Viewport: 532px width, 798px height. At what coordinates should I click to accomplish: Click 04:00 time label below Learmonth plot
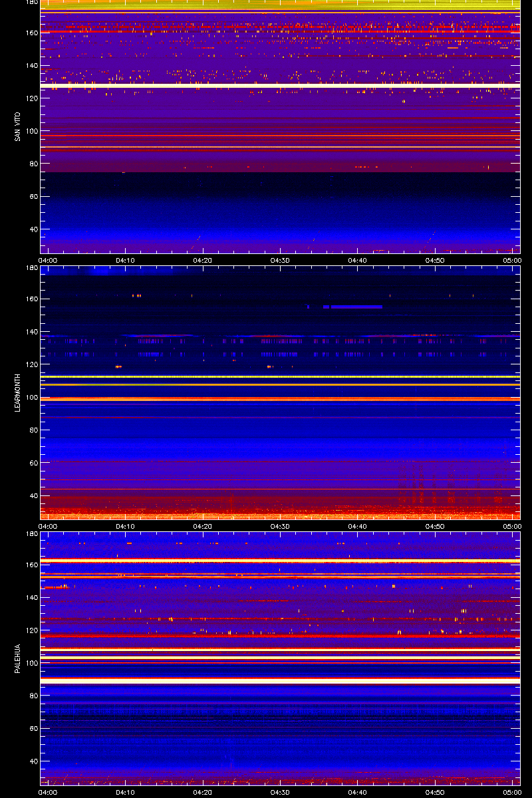[48, 526]
